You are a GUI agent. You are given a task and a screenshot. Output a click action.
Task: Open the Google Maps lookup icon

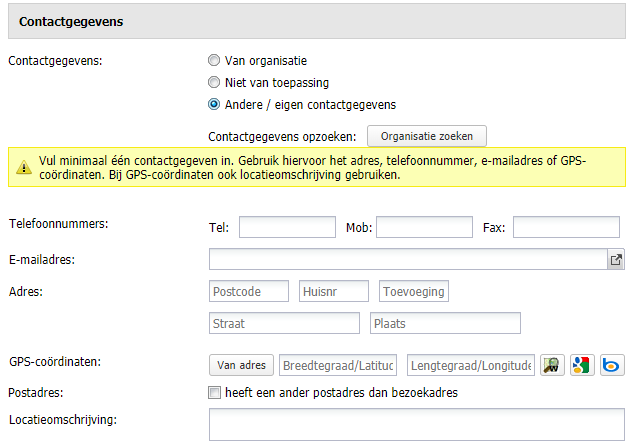(582, 365)
